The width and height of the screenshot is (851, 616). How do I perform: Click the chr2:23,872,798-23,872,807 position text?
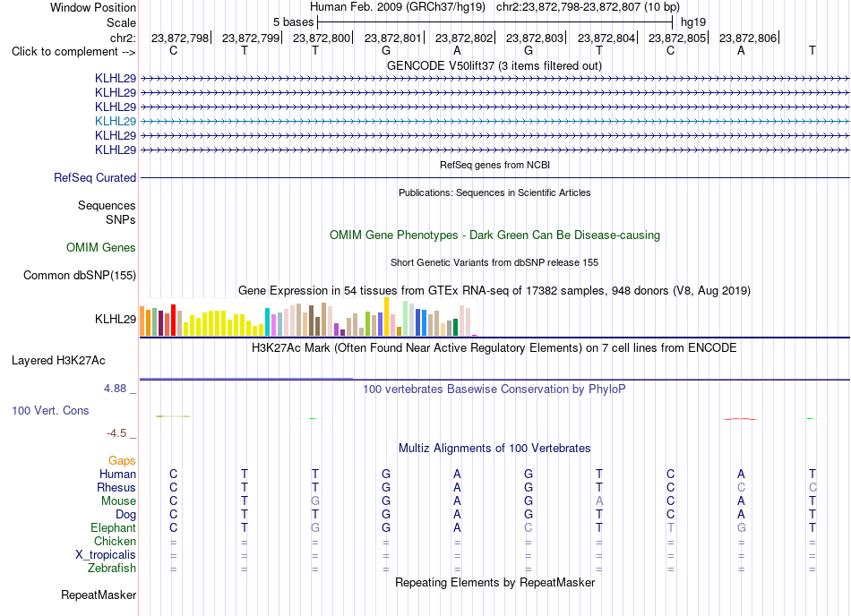(588, 7)
